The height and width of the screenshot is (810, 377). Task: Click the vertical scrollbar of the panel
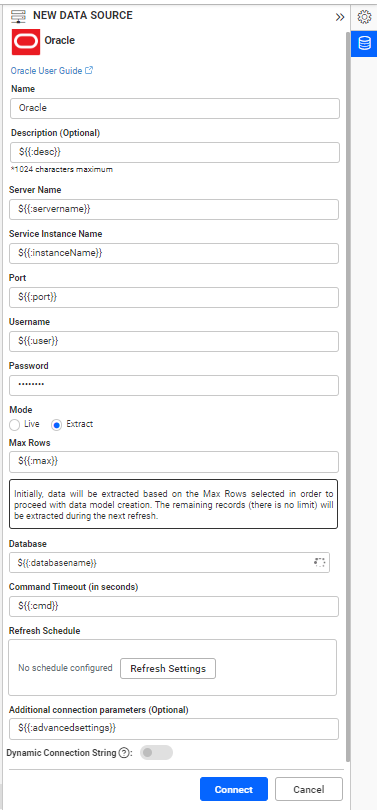pyautogui.click(x=348, y=393)
